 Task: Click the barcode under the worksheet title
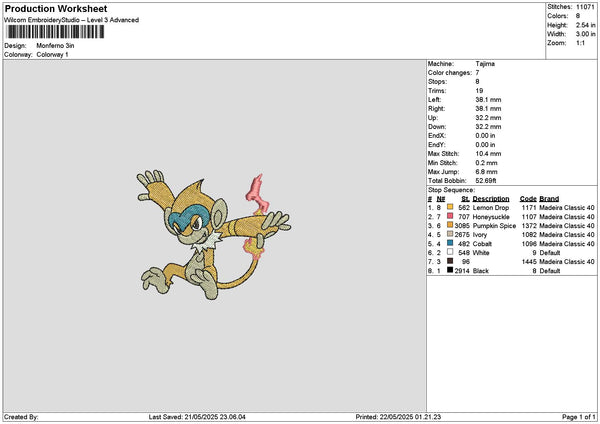tap(55, 32)
